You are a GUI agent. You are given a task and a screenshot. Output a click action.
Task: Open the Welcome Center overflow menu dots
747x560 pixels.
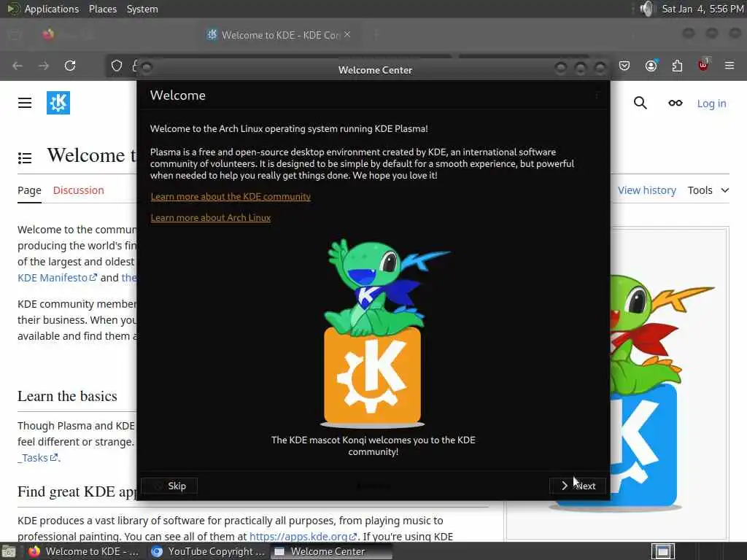(597, 96)
